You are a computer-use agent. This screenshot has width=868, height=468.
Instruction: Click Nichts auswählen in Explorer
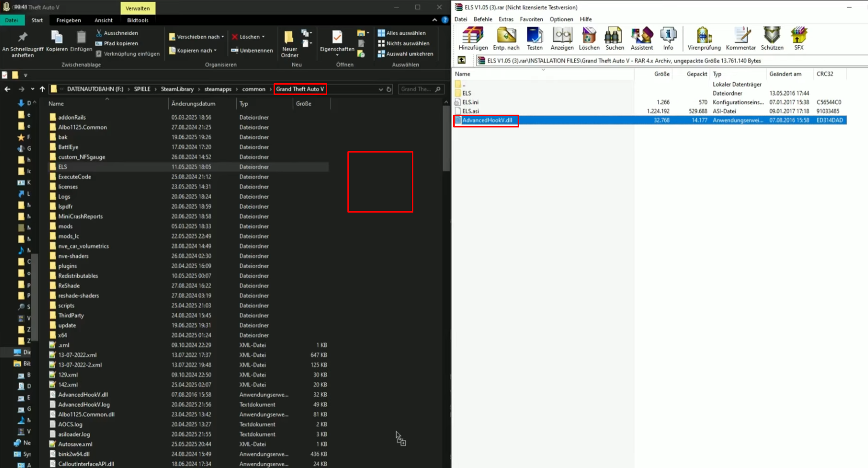click(403, 43)
